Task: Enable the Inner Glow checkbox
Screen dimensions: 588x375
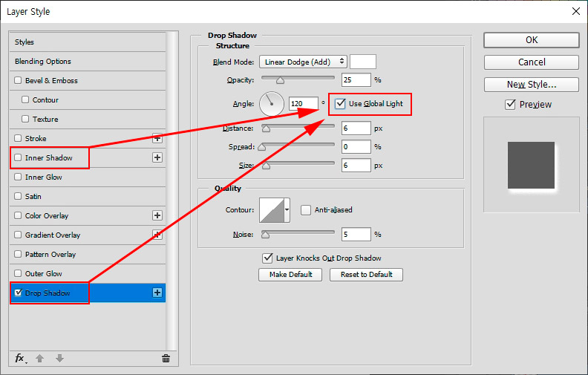Action: [x=18, y=177]
